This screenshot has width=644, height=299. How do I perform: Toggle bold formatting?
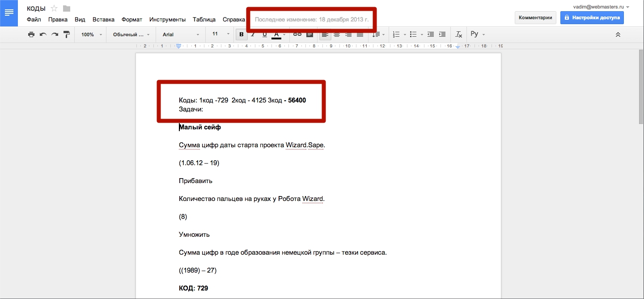[x=241, y=34]
